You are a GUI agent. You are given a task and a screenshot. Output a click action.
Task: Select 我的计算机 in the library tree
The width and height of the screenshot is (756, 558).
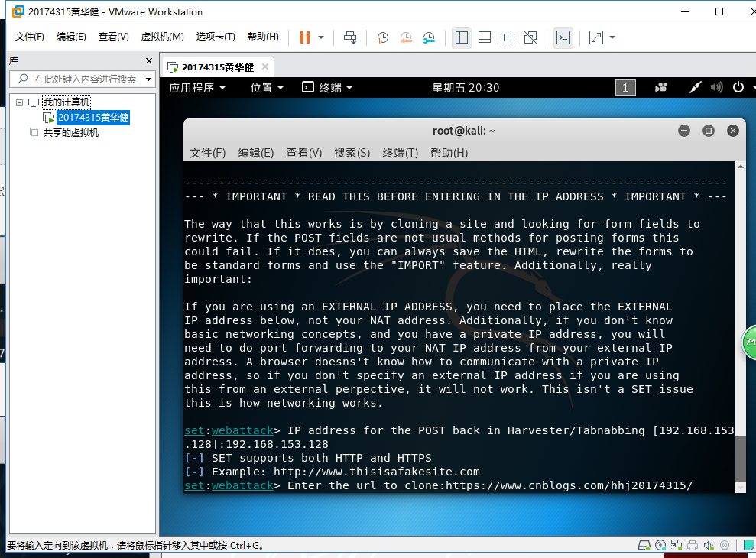click(x=66, y=102)
